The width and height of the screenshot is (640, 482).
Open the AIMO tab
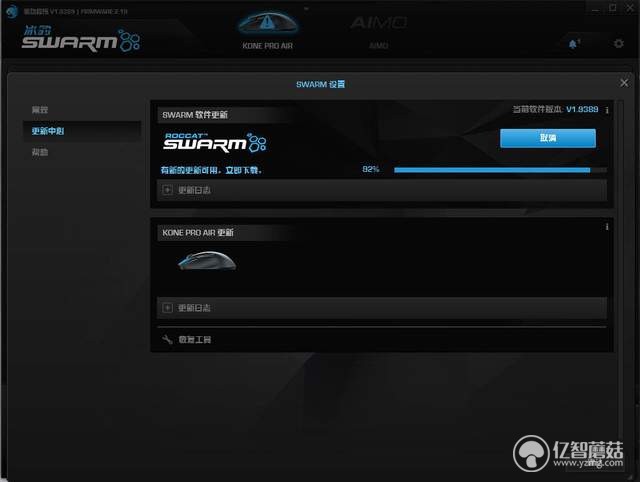(378, 31)
